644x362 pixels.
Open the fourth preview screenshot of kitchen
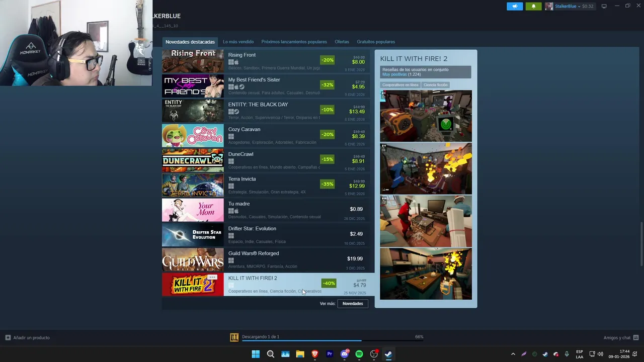click(426, 274)
